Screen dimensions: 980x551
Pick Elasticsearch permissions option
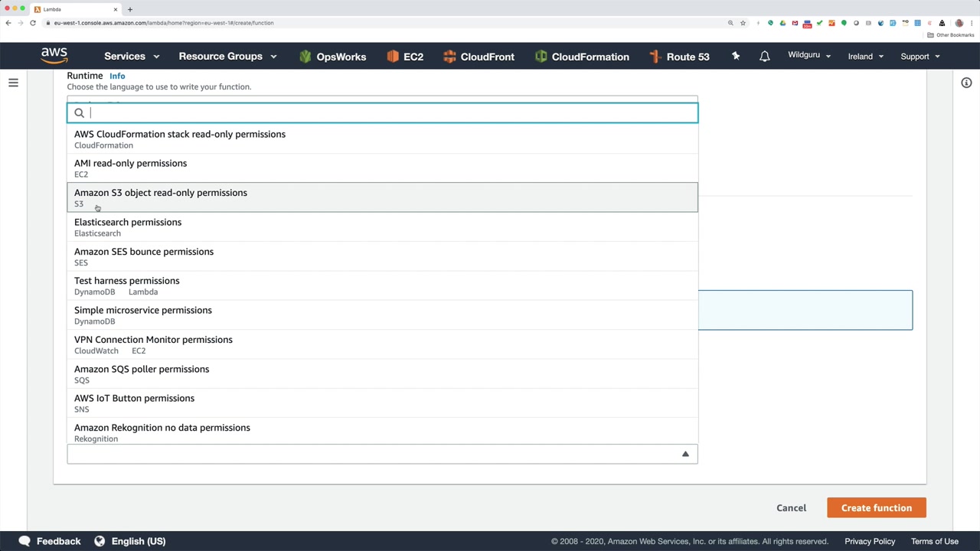382,227
